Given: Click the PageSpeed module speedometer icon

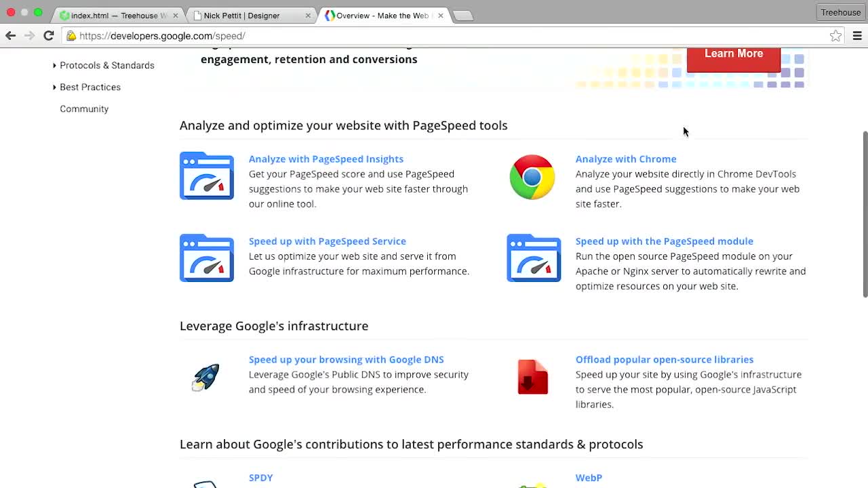Looking at the screenshot, I should pos(534,258).
